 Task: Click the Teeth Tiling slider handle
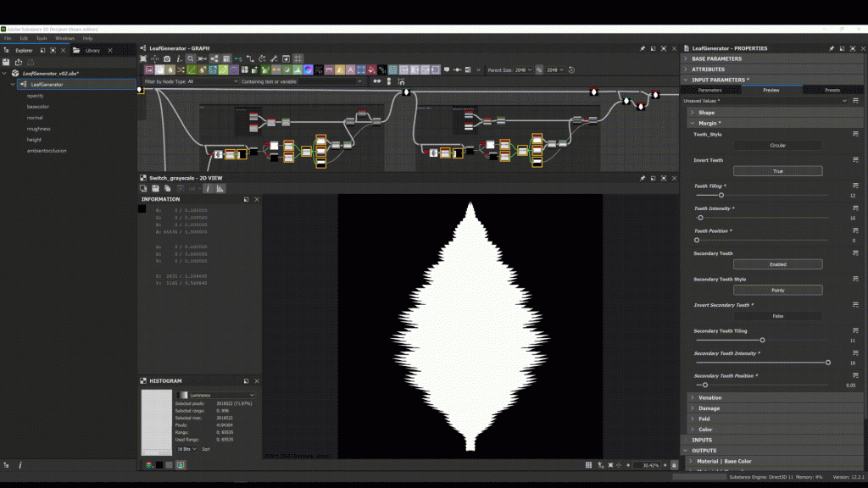721,195
